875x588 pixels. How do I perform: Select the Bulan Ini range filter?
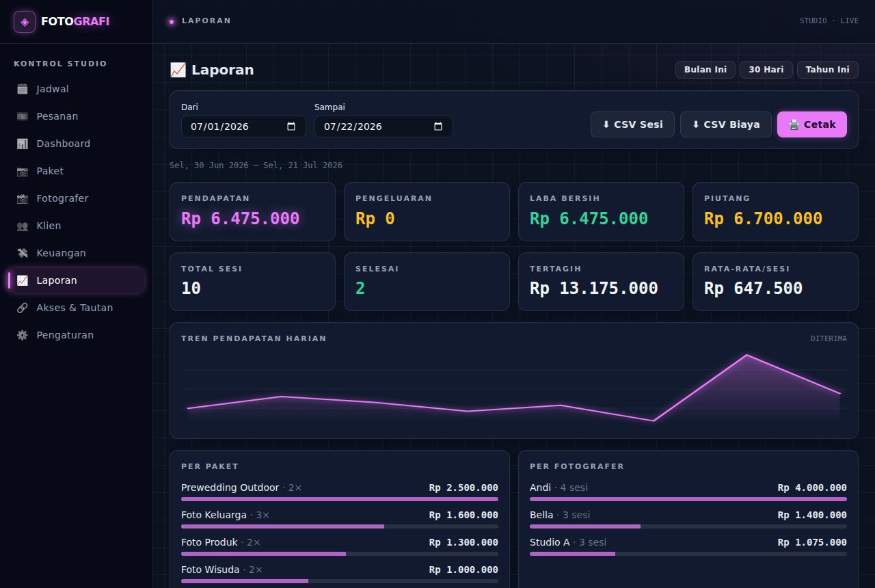pyautogui.click(x=705, y=70)
